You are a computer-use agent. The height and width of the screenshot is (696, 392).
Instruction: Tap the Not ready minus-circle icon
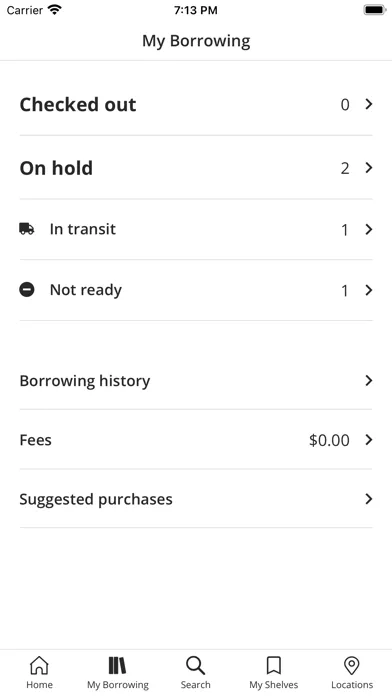coord(27,290)
